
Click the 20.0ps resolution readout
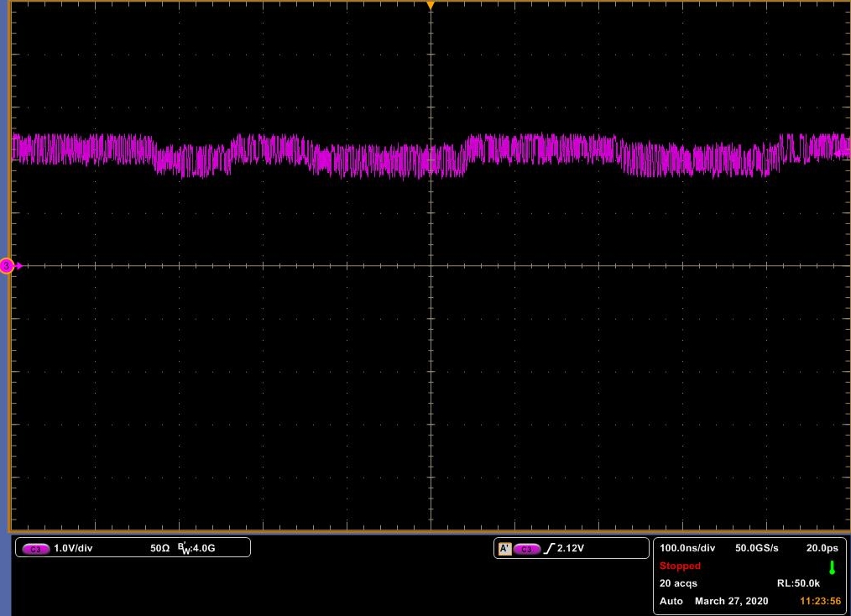tap(822, 548)
